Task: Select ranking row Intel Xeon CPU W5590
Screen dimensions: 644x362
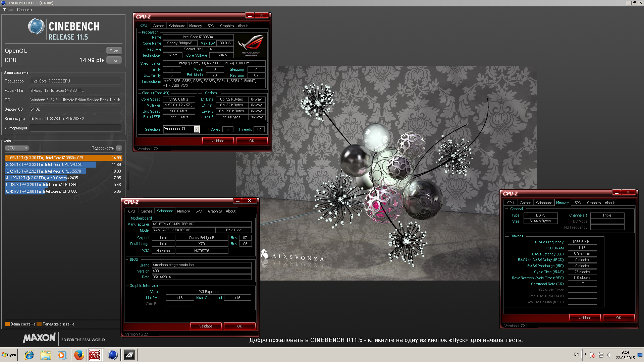Action: tap(63, 165)
